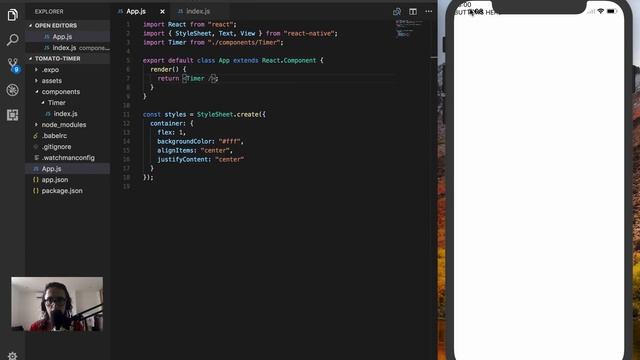
Task: Open the Extensions view icon
Action: tap(13, 115)
